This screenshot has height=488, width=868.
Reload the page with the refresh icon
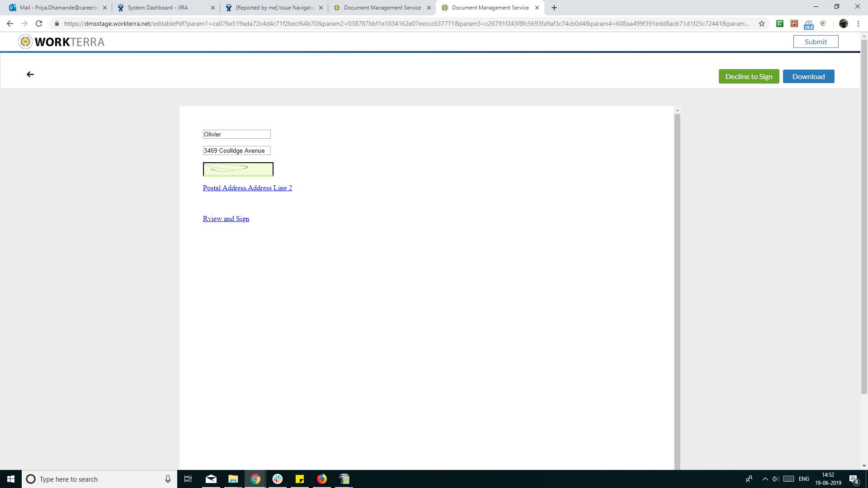click(x=39, y=23)
